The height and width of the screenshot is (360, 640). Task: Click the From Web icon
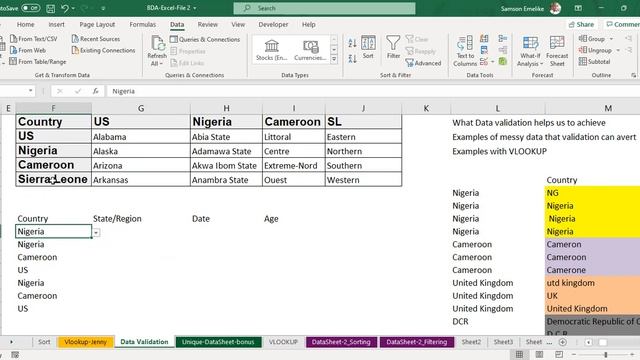coord(13,50)
